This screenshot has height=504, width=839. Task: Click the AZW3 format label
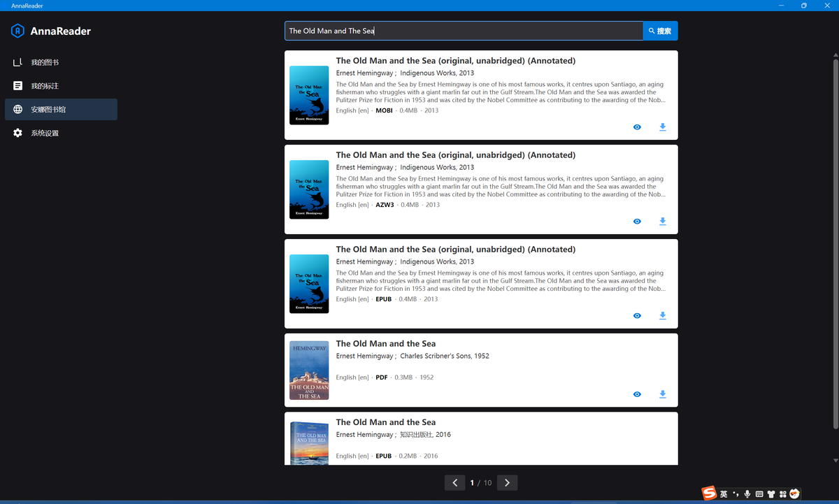[x=385, y=205]
